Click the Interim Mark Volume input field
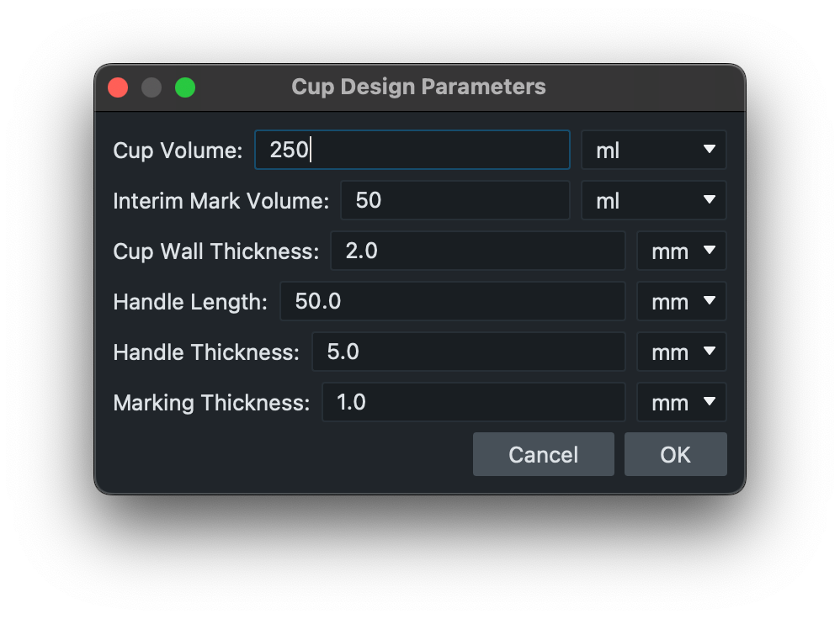The image size is (840, 619). (455, 200)
